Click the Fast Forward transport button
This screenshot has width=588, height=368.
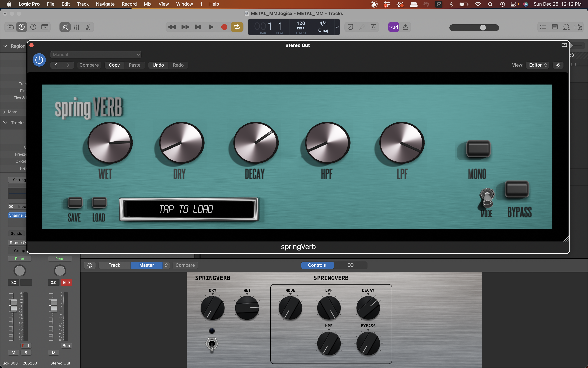(185, 27)
